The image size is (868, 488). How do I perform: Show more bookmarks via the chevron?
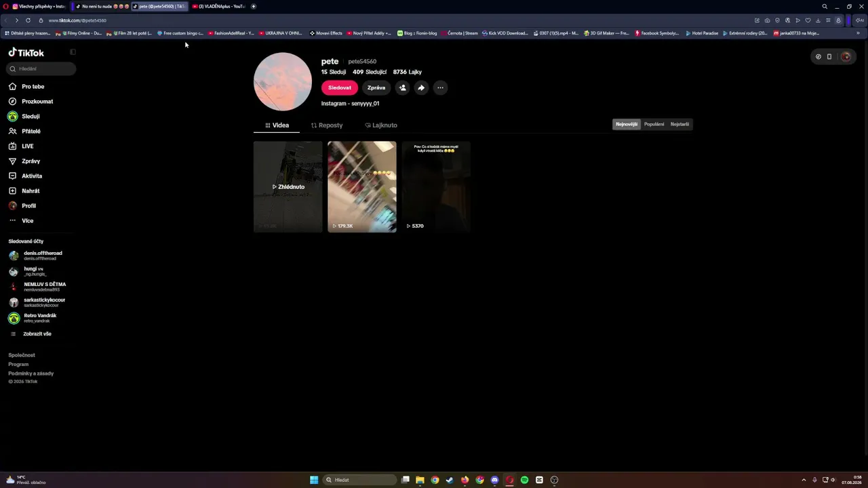(x=858, y=33)
